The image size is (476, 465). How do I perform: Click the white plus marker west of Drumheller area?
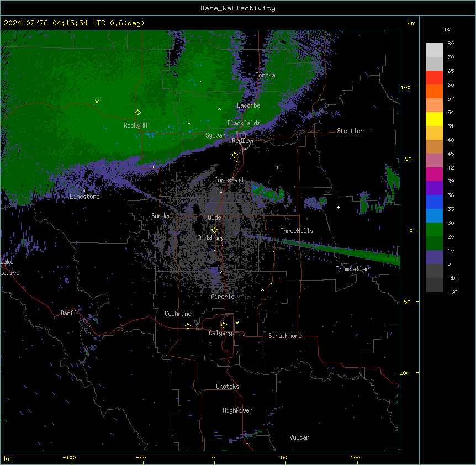(338, 207)
